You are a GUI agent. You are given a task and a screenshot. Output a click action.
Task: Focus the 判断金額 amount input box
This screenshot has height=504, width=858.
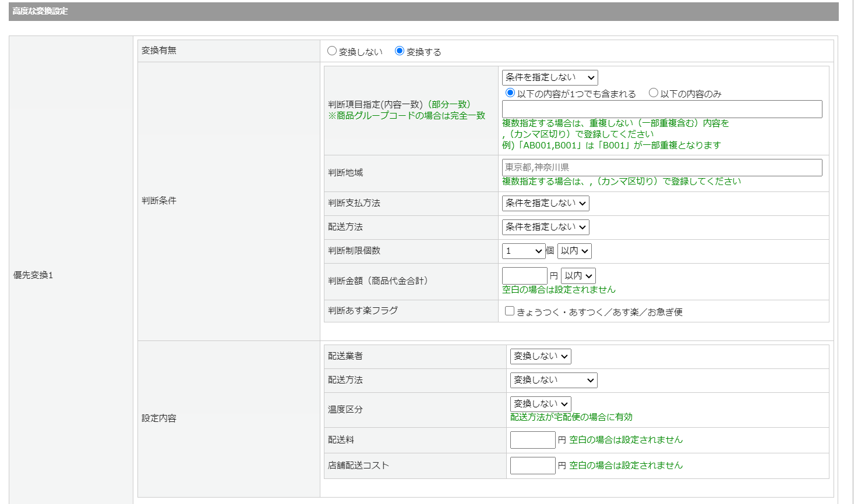[524, 276]
